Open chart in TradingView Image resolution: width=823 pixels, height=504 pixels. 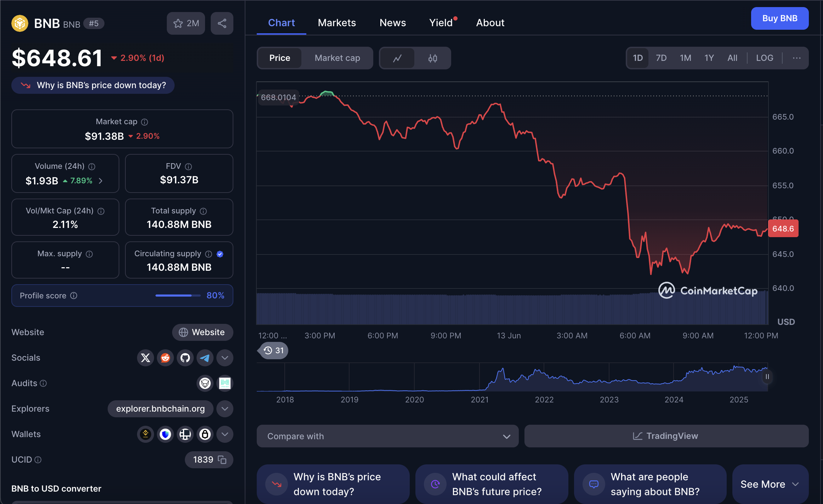pyautogui.click(x=666, y=436)
